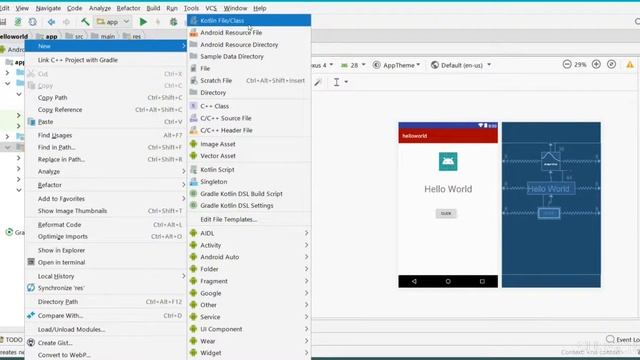Click Synchronize 'res'

tap(106, 288)
